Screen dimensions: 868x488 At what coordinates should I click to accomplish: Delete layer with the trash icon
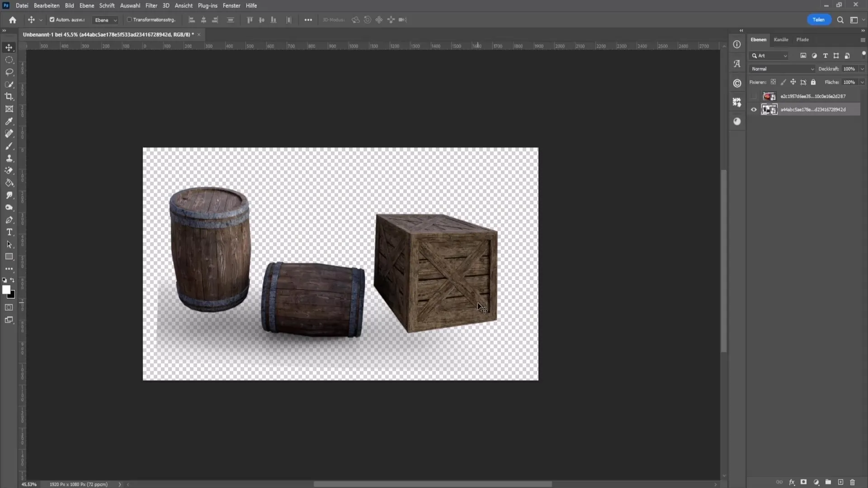(x=853, y=482)
